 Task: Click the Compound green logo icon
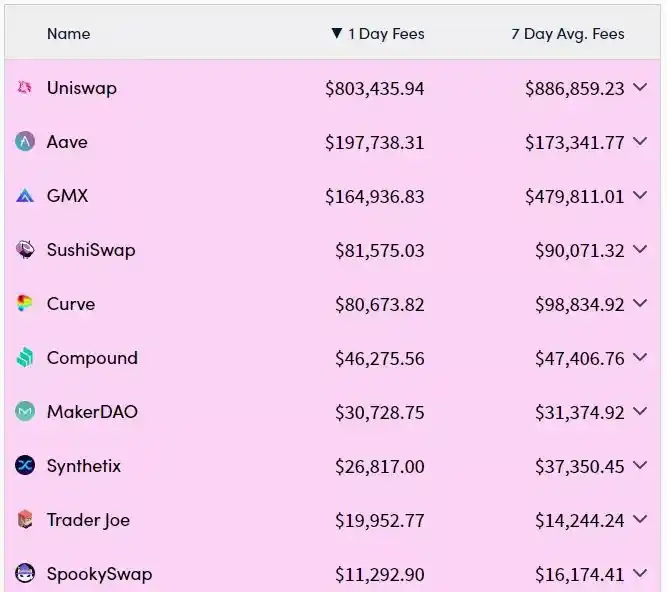[x=25, y=358]
